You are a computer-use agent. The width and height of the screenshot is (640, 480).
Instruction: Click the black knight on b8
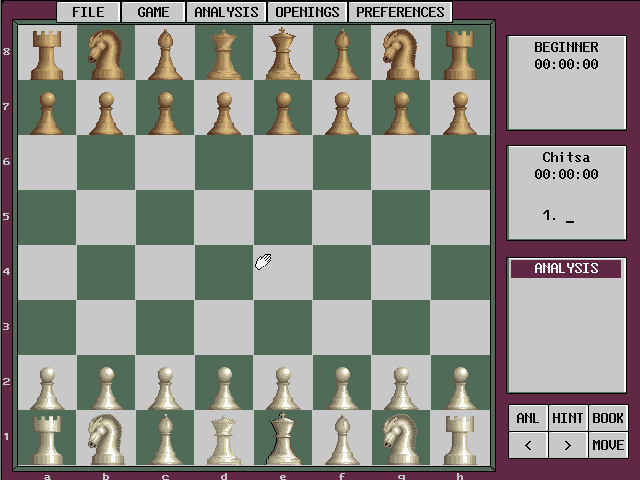coord(106,52)
